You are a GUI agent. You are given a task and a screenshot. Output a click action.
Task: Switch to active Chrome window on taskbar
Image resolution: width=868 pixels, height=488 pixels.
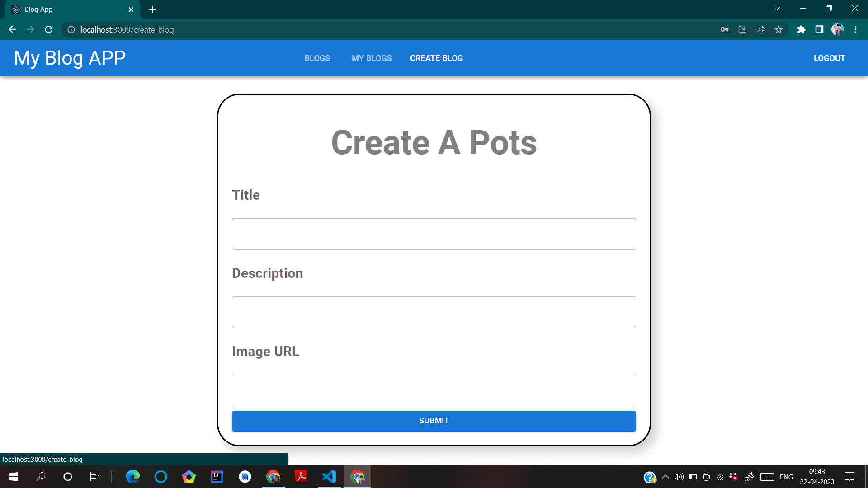point(357,477)
